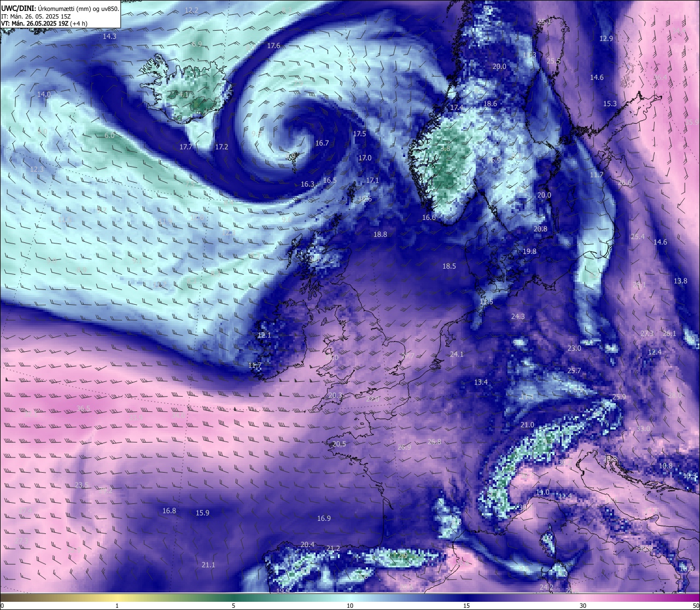This screenshot has height=610, width=700.
Task: Click the '10' label on the color scale
Action: 349,606
